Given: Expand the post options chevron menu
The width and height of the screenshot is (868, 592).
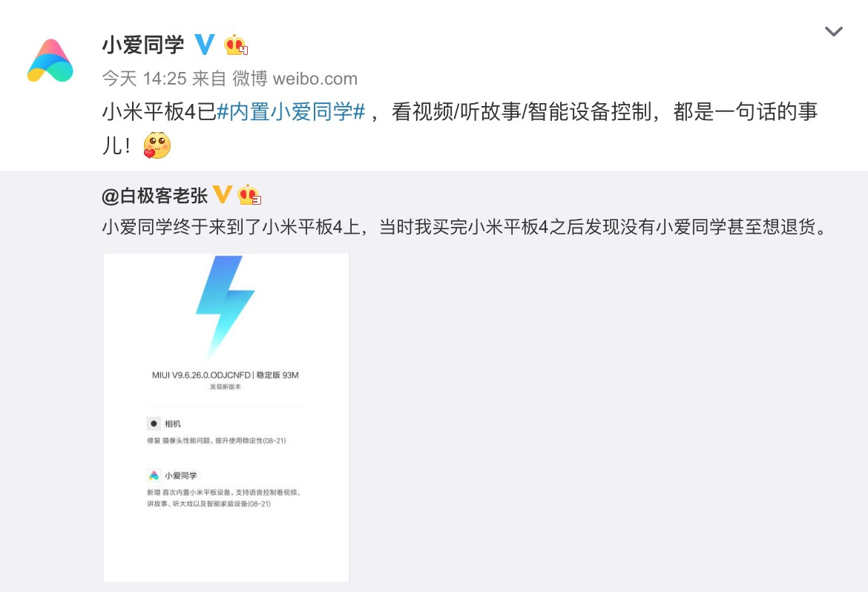Looking at the screenshot, I should tap(833, 31).
